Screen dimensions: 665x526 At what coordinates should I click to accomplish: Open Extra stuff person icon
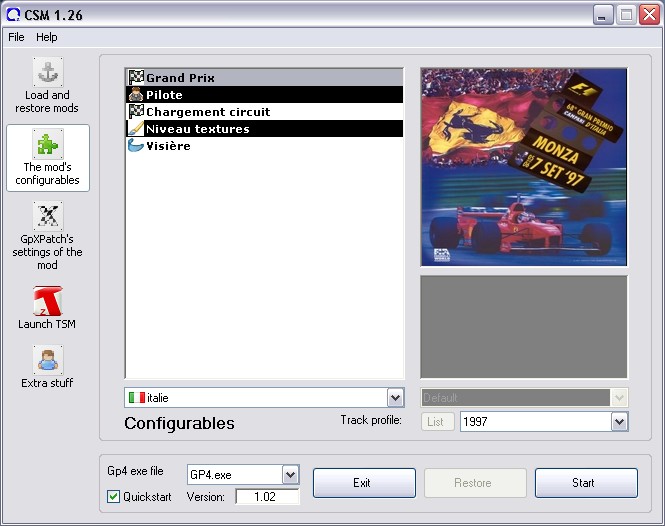coord(48,360)
